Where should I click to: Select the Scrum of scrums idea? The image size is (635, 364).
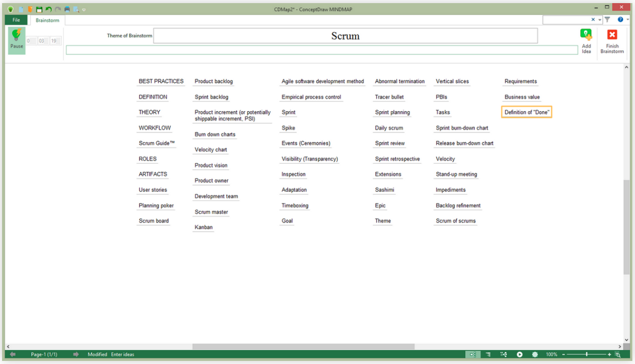[x=456, y=221]
